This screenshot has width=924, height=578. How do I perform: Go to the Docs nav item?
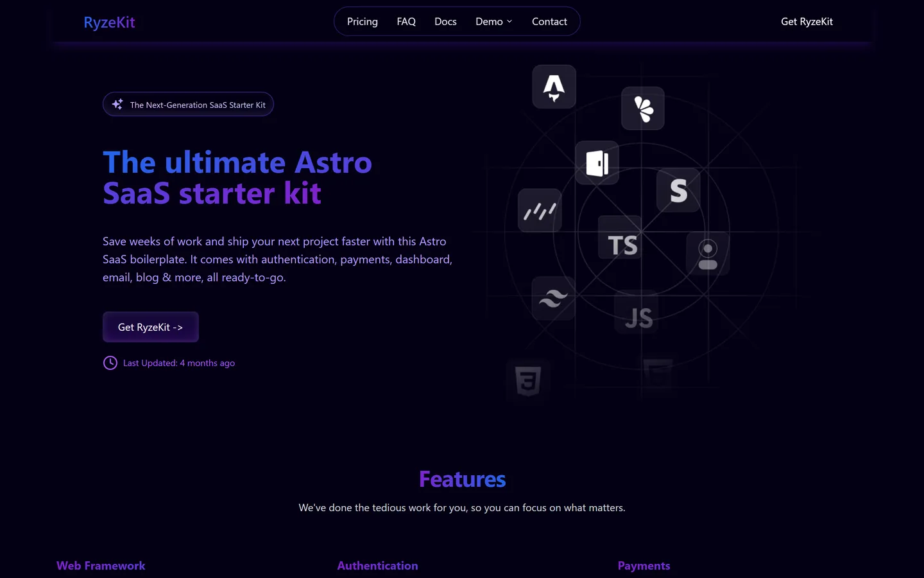click(x=445, y=21)
